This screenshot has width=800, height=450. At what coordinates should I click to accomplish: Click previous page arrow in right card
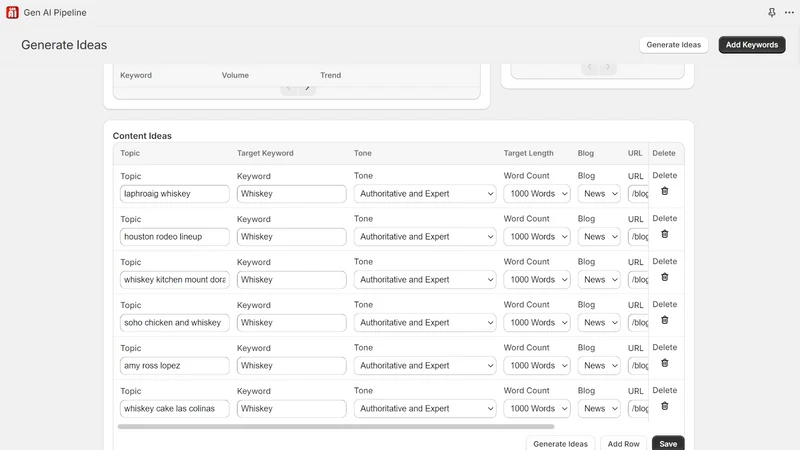(x=590, y=67)
